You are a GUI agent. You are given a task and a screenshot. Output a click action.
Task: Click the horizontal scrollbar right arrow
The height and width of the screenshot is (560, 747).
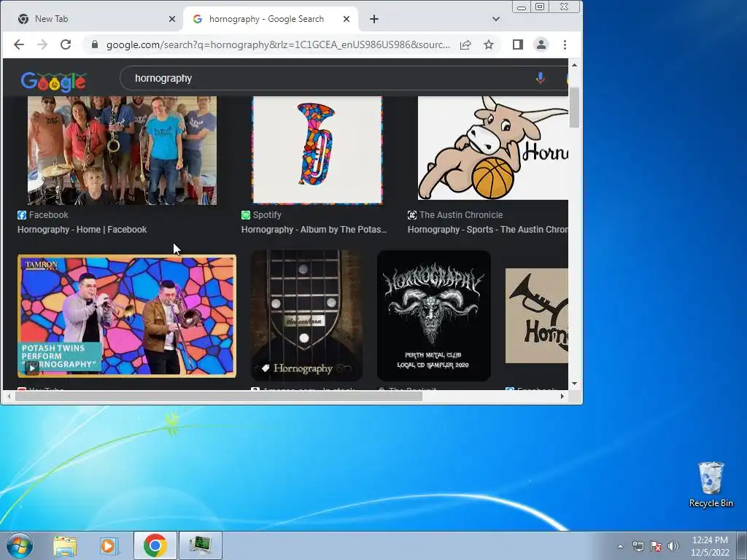[x=562, y=396]
